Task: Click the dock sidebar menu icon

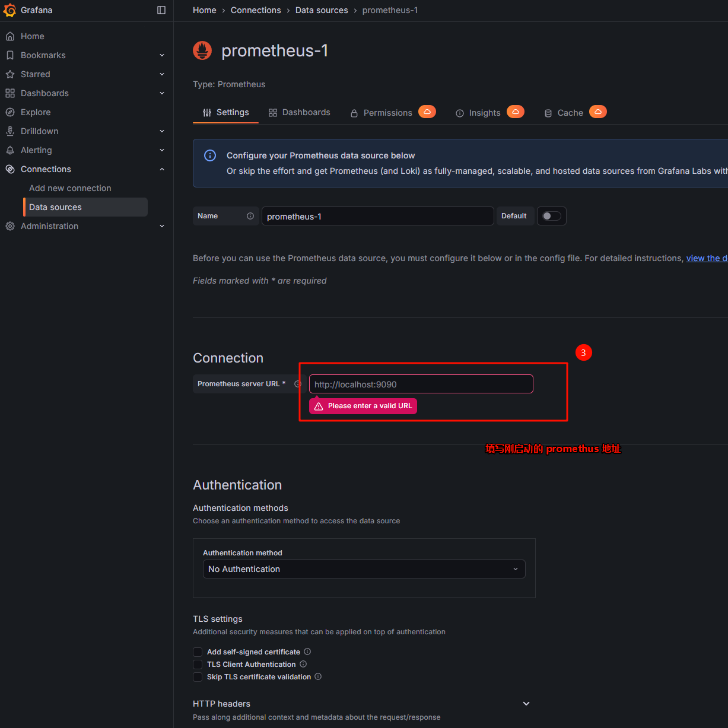Action: [161, 10]
